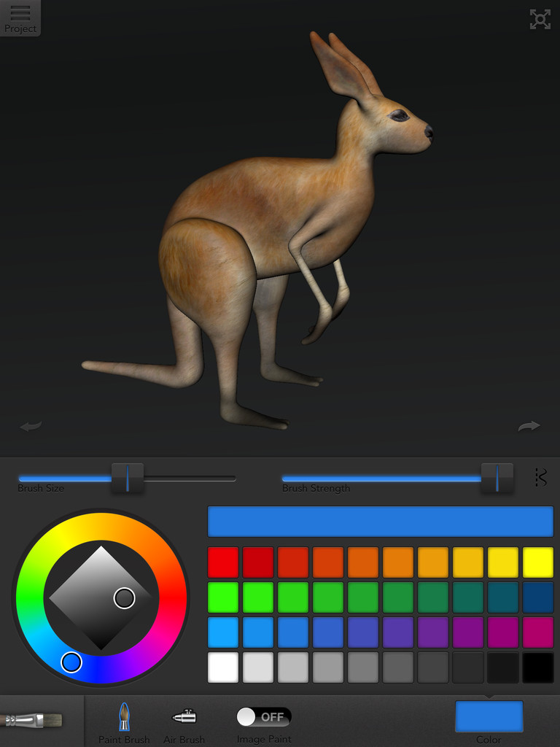Select the Paint Brush tool

coord(124,722)
